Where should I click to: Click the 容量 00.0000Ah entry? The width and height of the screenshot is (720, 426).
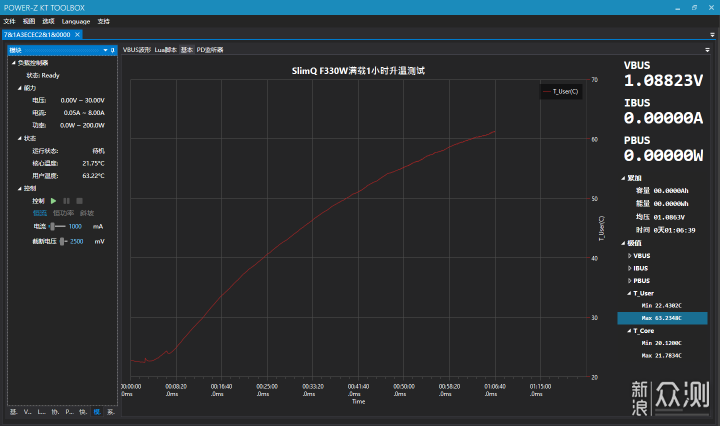662,191
